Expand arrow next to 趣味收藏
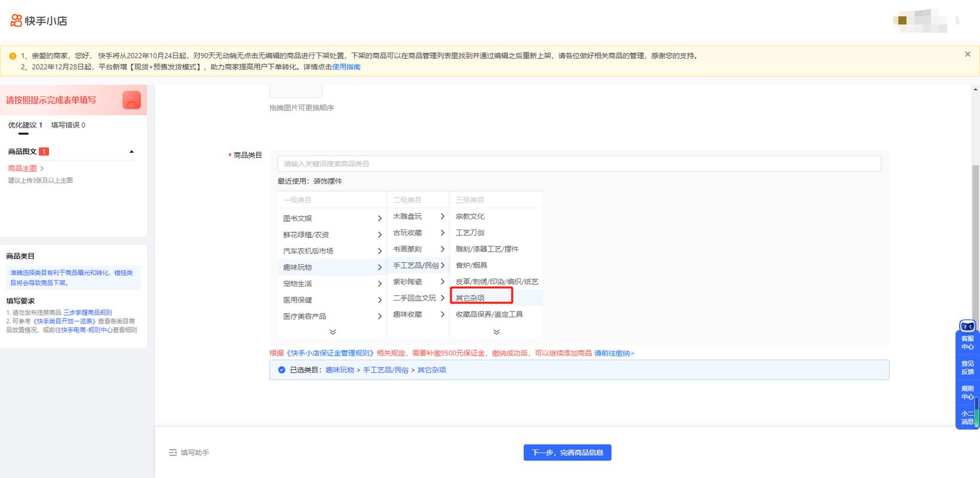Viewport: 980px width, 478px height. point(442,314)
